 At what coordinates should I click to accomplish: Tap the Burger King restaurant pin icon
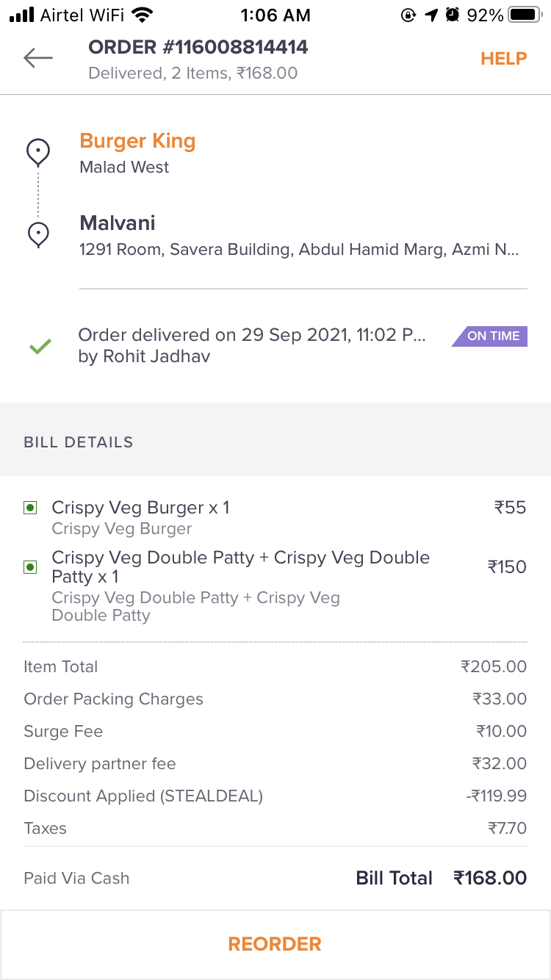click(x=38, y=152)
